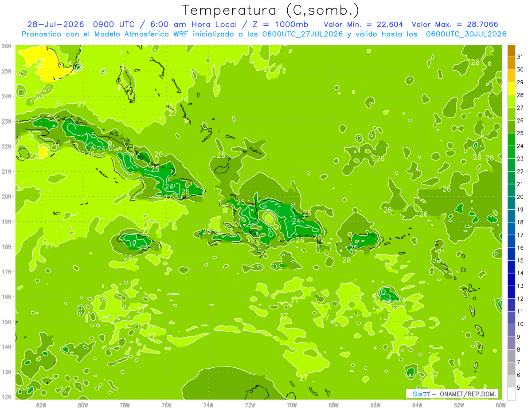Click the "19N" latitude axis label

coord(7,222)
